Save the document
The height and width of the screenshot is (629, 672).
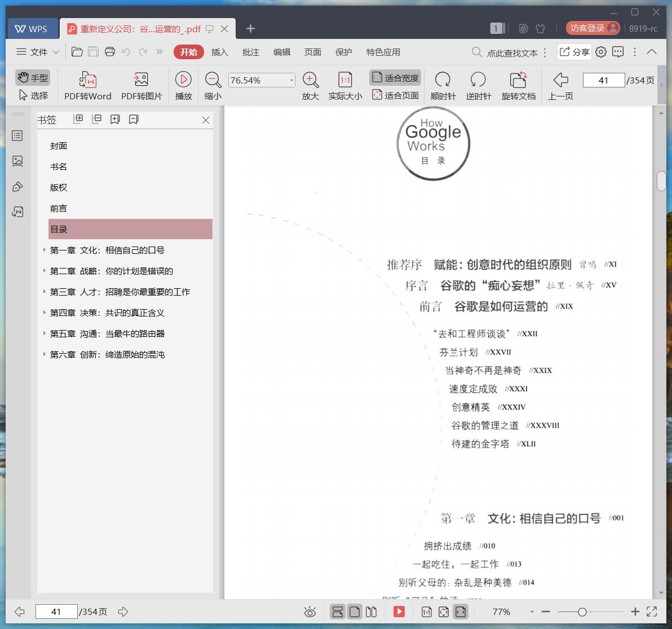pyautogui.click(x=93, y=52)
